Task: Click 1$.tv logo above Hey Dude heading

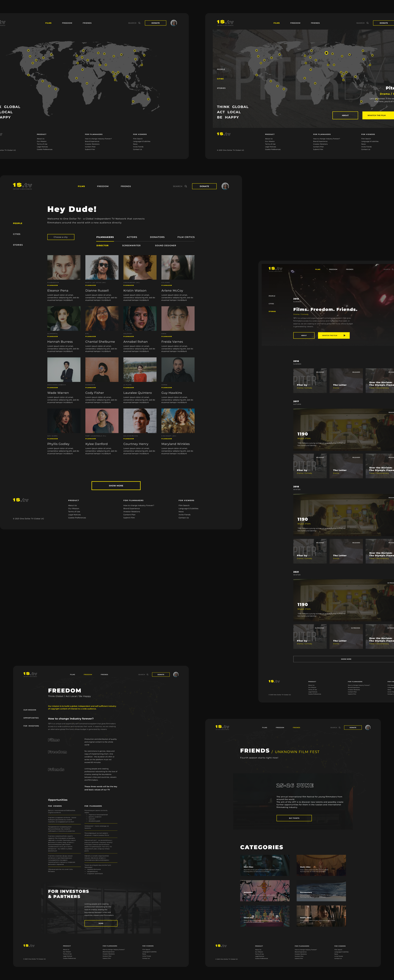Action: coord(22,185)
